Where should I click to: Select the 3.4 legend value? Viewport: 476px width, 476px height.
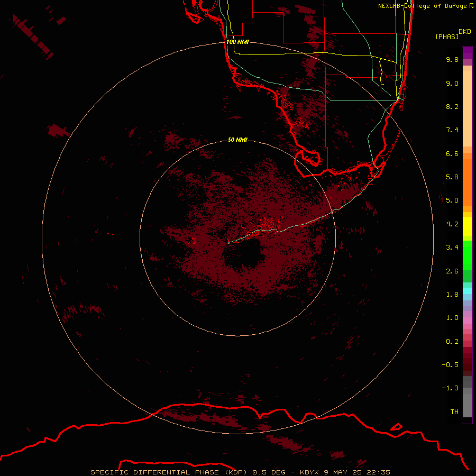[452, 248]
